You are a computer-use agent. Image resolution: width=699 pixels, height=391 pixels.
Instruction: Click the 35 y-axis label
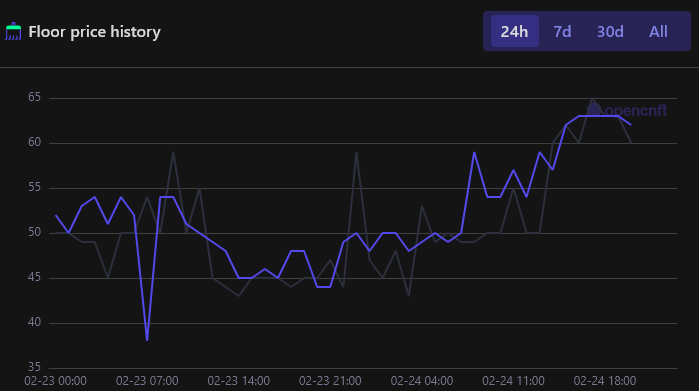pos(34,367)
